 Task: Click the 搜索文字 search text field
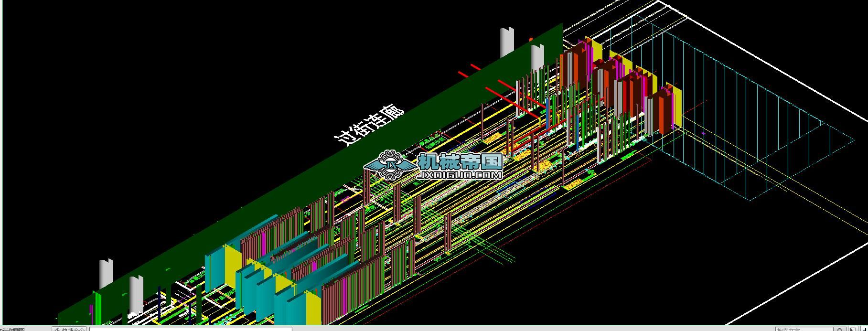point(804,329)
